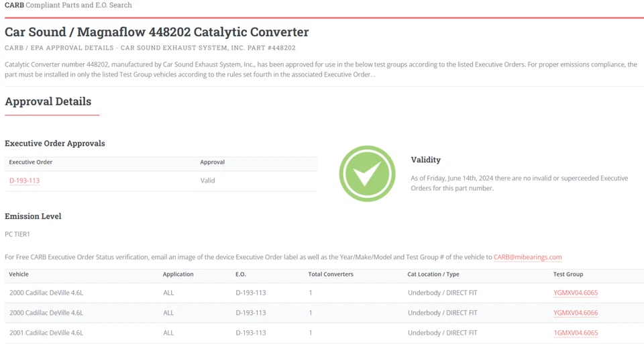Click the Executive Order Approvals heading
The height and width of the screenshot is (349, 644).
click(x=54, y=143)
